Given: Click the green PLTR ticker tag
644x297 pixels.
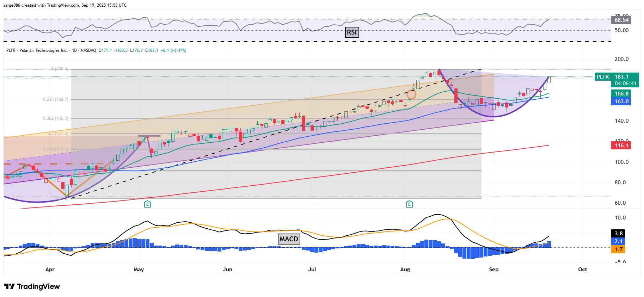Looking at the screenshot, I should coord(602,77).
